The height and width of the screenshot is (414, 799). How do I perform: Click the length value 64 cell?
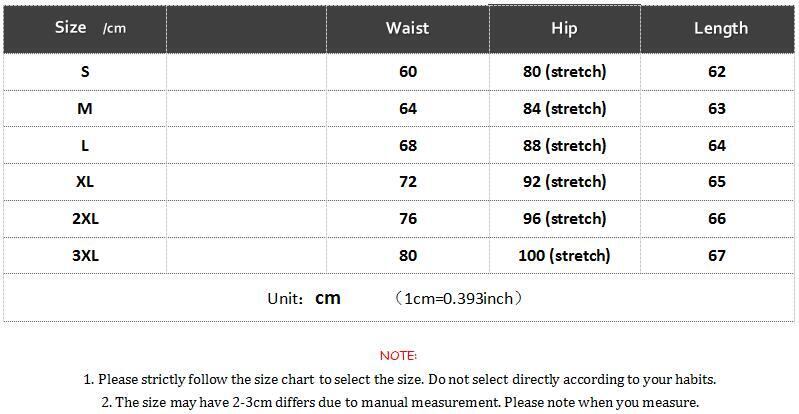pyautogui.click(x=716, y=145)
